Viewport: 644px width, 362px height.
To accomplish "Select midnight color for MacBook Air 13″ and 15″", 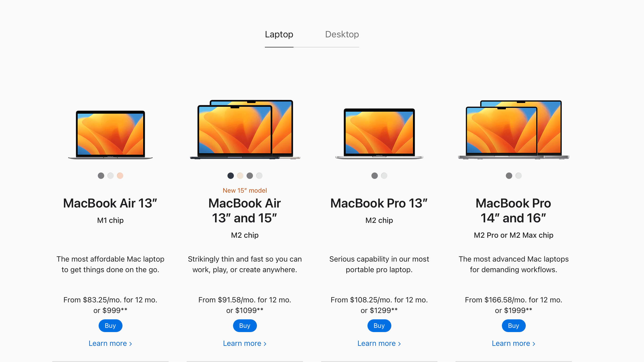I will coord(231,176).
